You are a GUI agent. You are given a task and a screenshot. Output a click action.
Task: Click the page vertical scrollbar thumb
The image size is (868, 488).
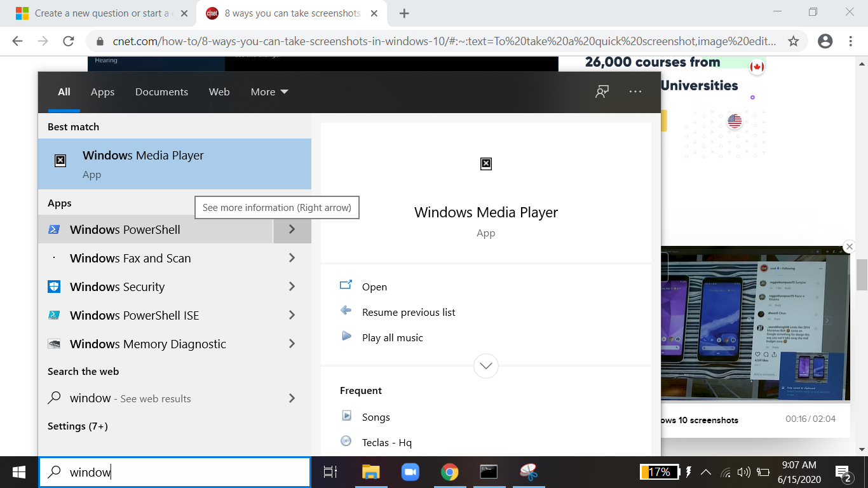[862, 274]
